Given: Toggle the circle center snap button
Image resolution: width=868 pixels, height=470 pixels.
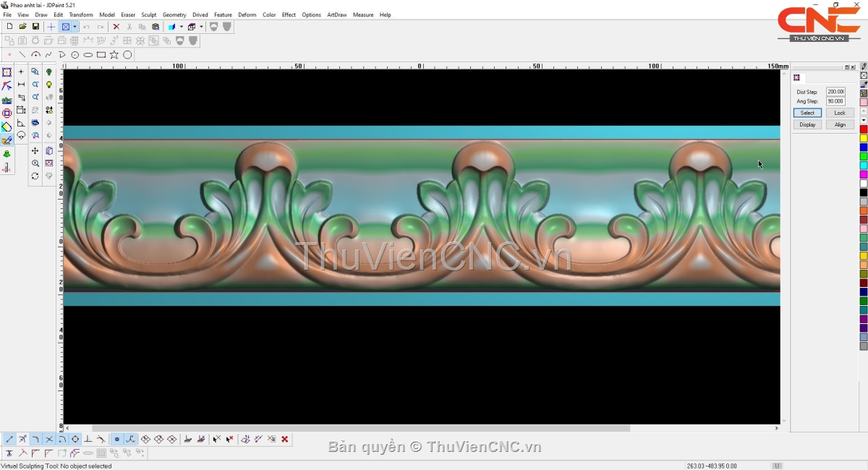Looking at the screenshot, I should (75, 439).
